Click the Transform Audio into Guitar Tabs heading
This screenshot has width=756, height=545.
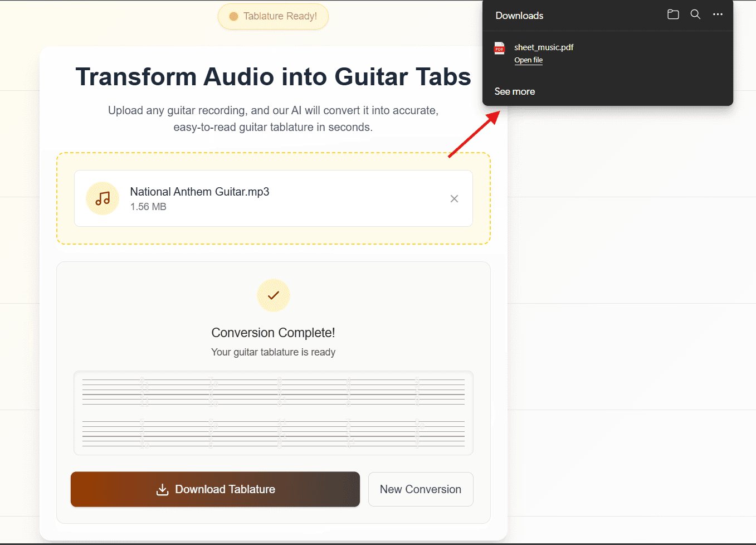click(x=273, y=77)
